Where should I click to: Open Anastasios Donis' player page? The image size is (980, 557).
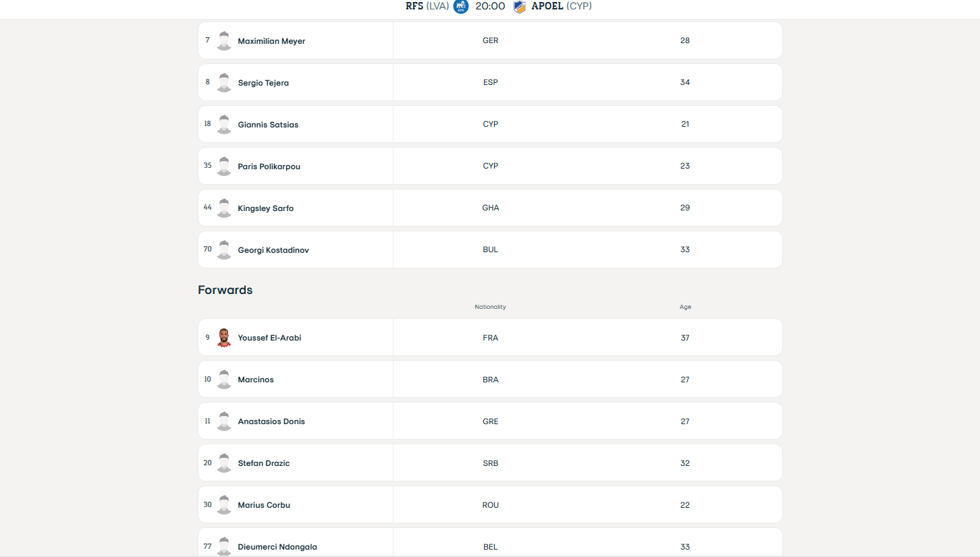click(271, 421)
